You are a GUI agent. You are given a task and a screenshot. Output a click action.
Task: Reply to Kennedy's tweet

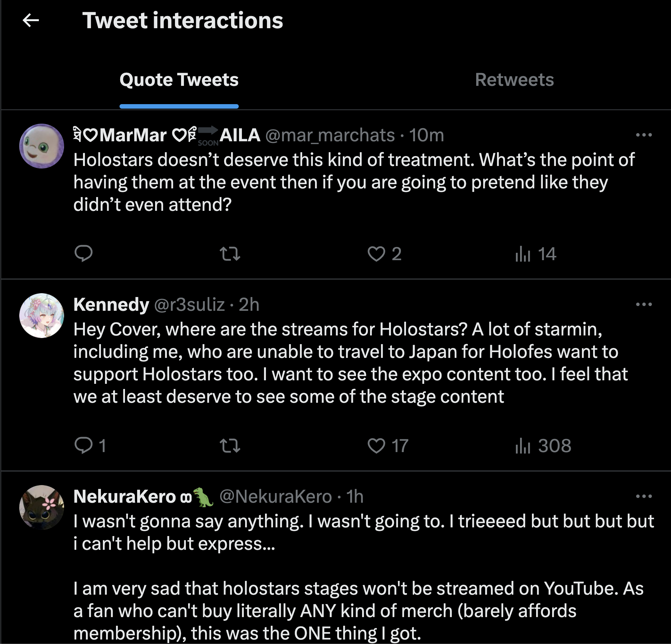click(84, 445)
